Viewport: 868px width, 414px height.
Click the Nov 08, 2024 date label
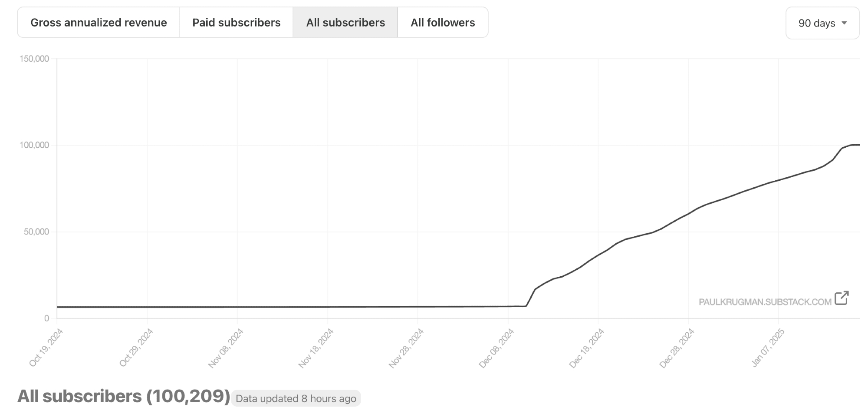tap(226, 348)
